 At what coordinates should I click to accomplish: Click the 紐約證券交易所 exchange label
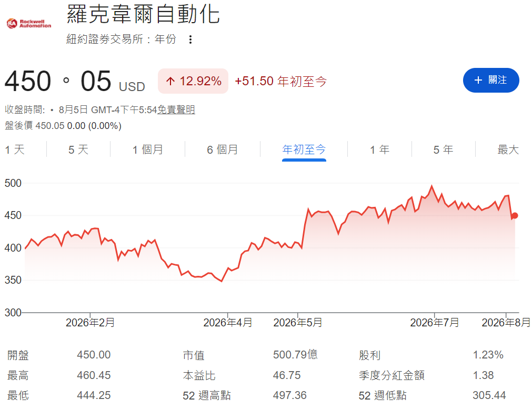click(x=105, y=39)
